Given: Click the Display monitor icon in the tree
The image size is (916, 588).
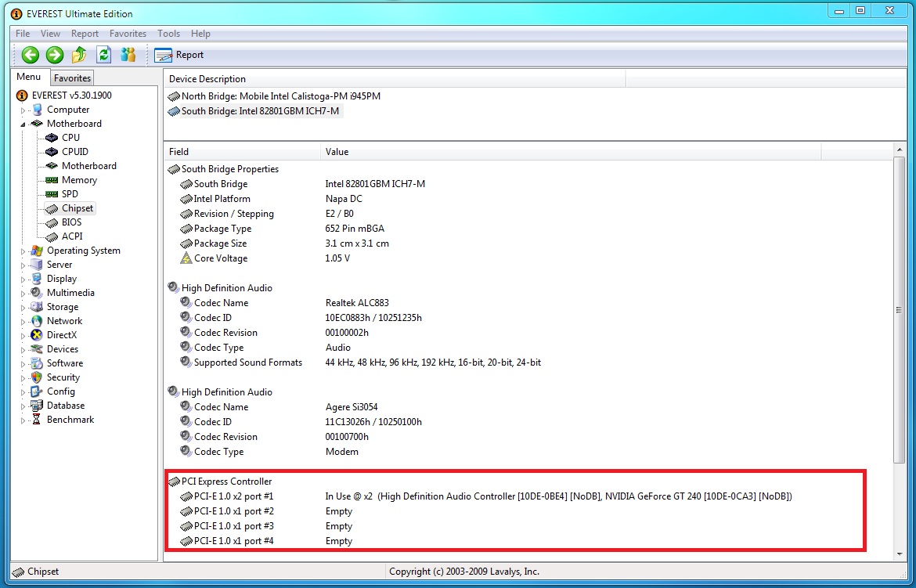Looking at the screenshot, I should pyautogui.click(x=37, y=279).
